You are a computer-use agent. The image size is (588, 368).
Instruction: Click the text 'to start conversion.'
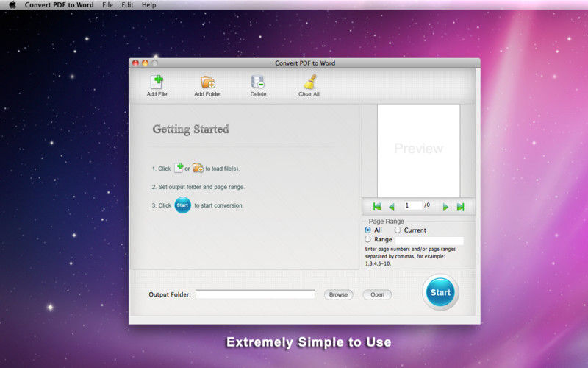point(218,205)
